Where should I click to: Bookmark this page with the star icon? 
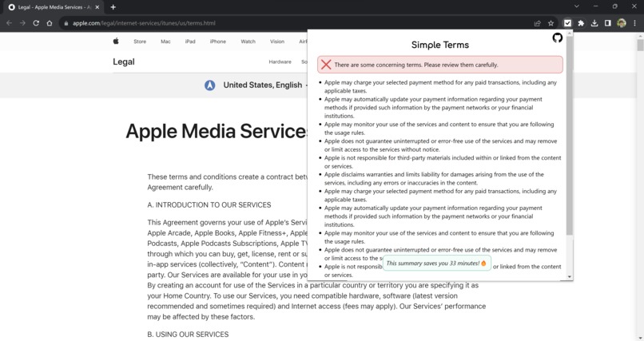(x=551, y=23)
